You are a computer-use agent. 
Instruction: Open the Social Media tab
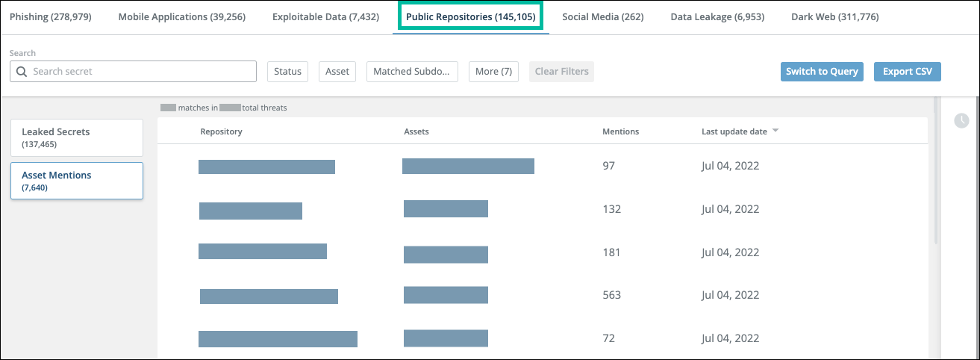(x=602, y=16)
